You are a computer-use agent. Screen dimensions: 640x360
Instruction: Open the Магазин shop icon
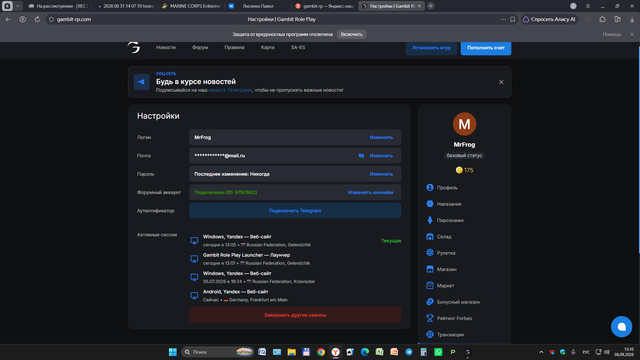point(430,269)
